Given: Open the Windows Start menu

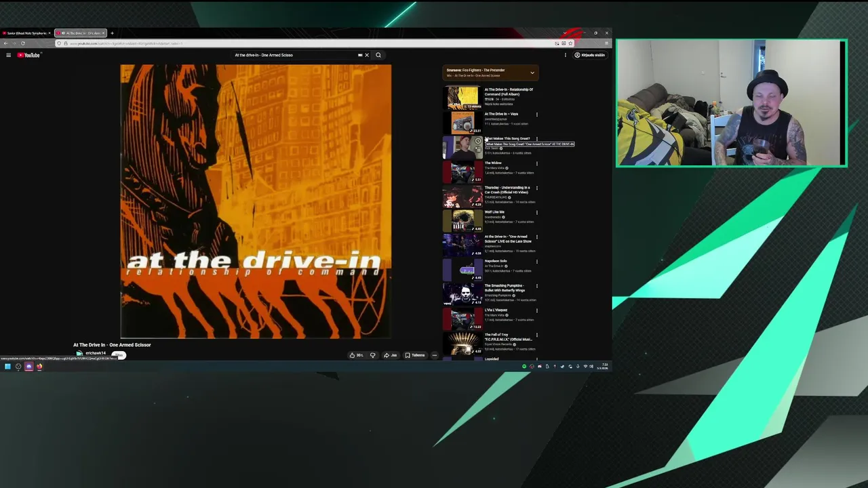Looking at the screenshot, I should 7,367.
